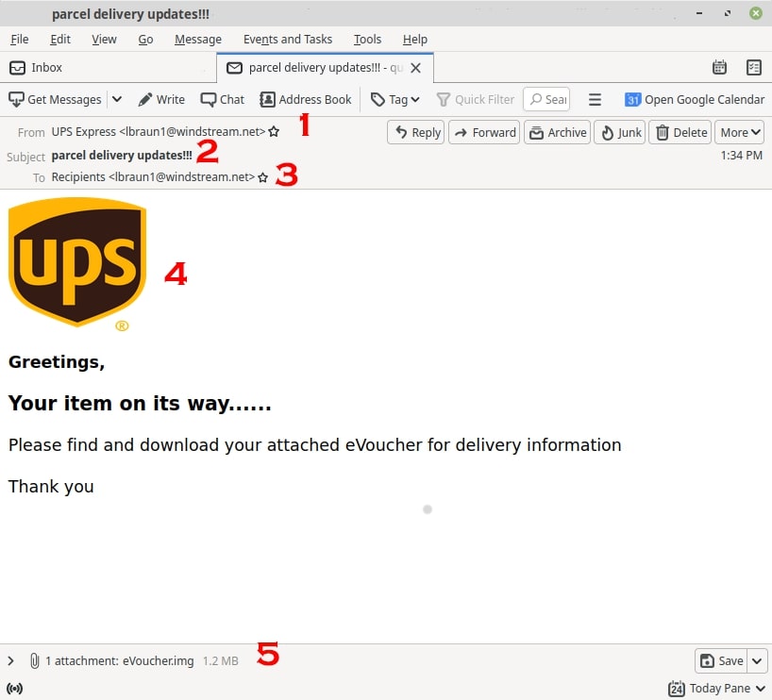The height and width of the screenshot is (700, 772).
Task: Click the calendar icon in tab bar
Action: (x=719, y=67)
